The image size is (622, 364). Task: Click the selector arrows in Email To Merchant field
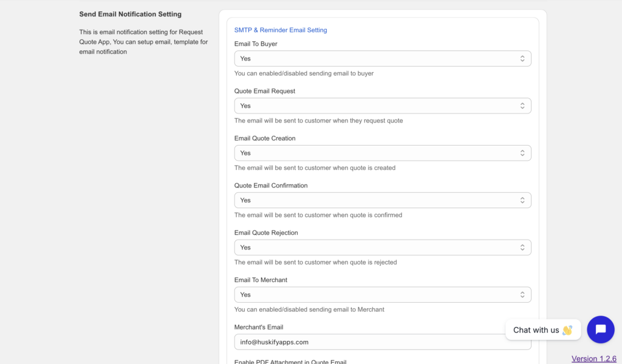[522, 295]
